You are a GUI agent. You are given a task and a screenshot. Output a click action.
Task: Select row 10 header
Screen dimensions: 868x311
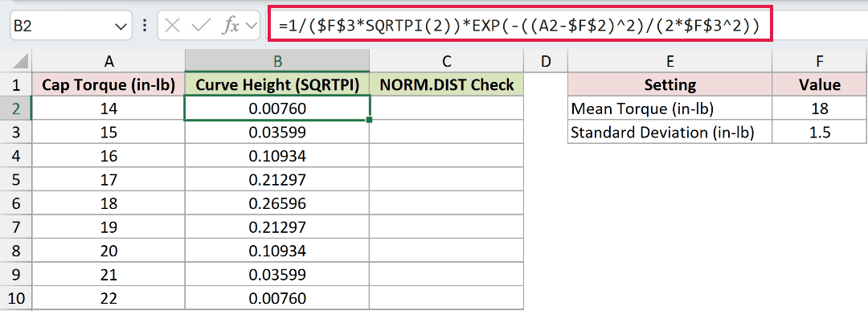(16, 298)
